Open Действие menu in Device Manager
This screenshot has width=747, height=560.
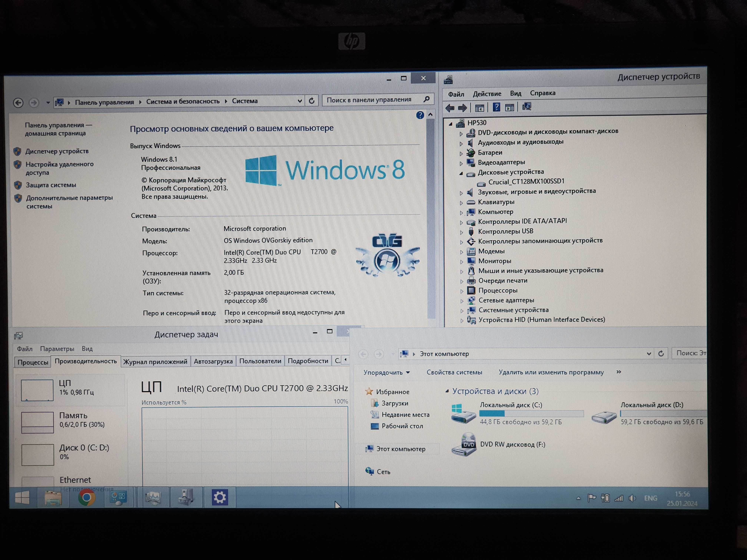click(487, 94)
